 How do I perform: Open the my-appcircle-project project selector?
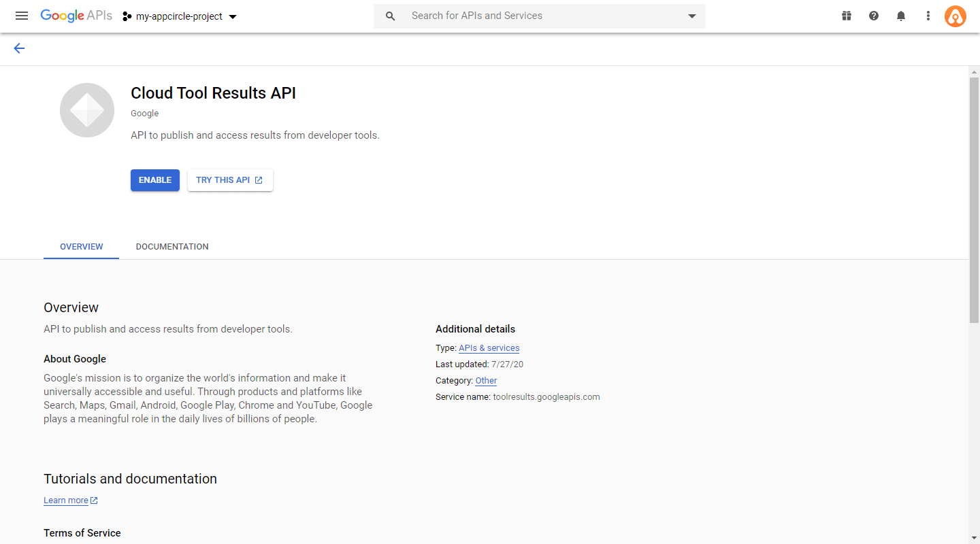point(180,16)
